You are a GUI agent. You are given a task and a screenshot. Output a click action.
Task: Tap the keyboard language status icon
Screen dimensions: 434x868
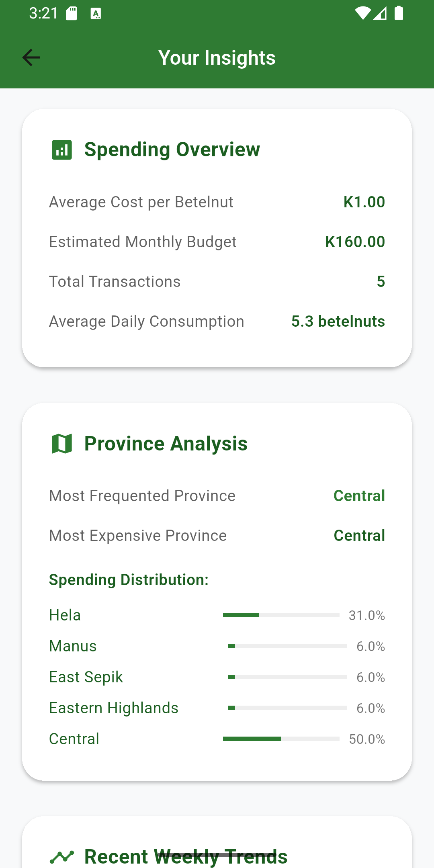click(96, 14)
